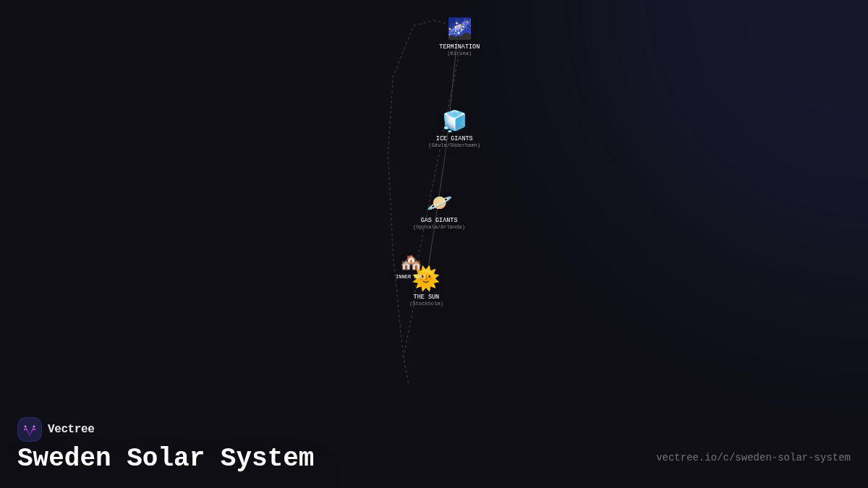Click the purple Vectree logo icon
Viewport: 868px width, 488px height.
coord(30,429)
